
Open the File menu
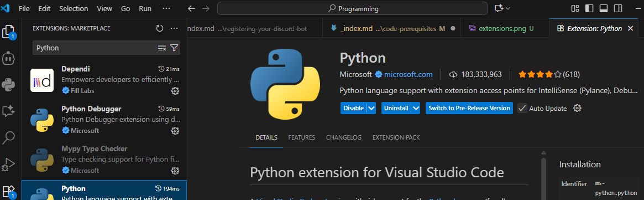pyautogui.click(x=24, y=8)
